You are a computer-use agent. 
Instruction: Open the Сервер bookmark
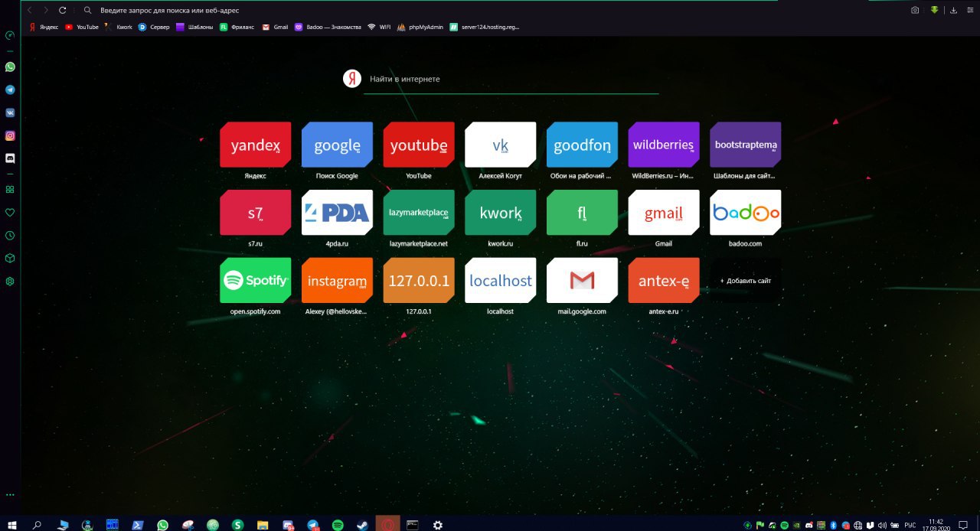[154, 27]
